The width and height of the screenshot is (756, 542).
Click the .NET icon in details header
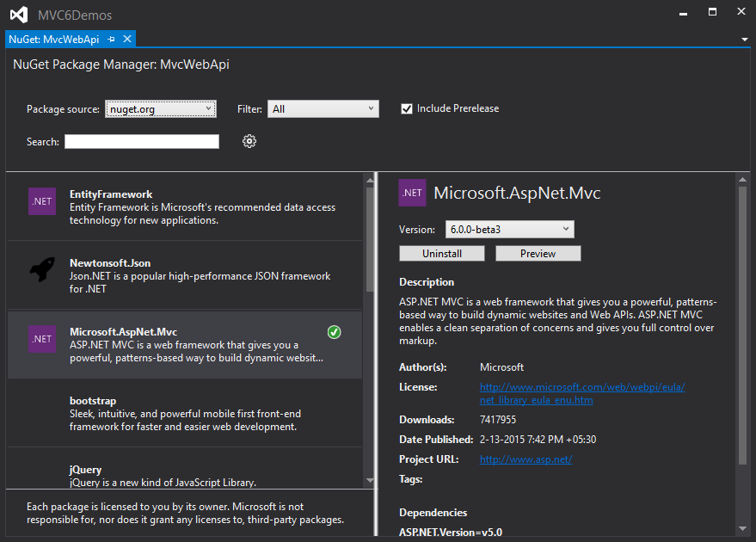[412, 193]
